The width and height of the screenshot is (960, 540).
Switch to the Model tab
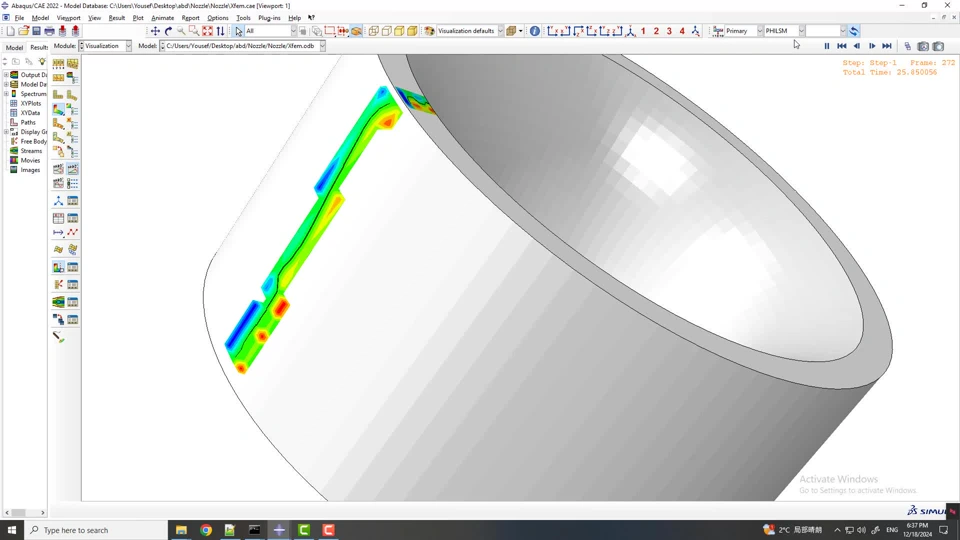(14, 47)
